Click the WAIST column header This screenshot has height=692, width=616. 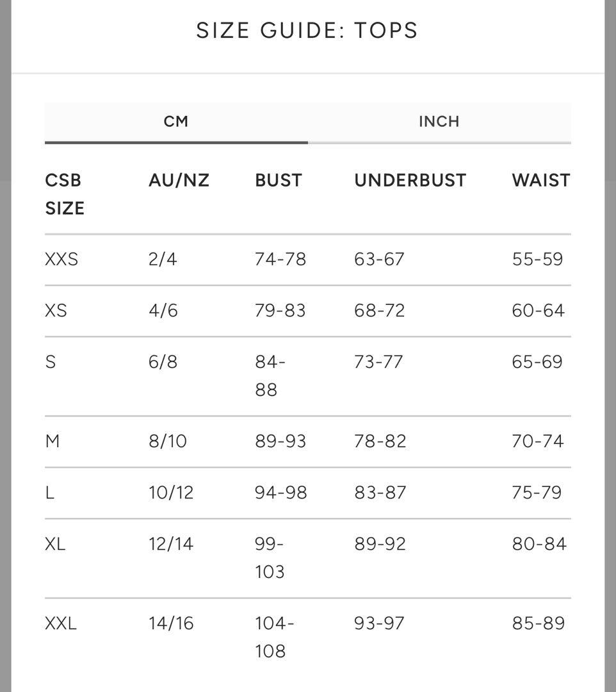[x=540, y=181]
